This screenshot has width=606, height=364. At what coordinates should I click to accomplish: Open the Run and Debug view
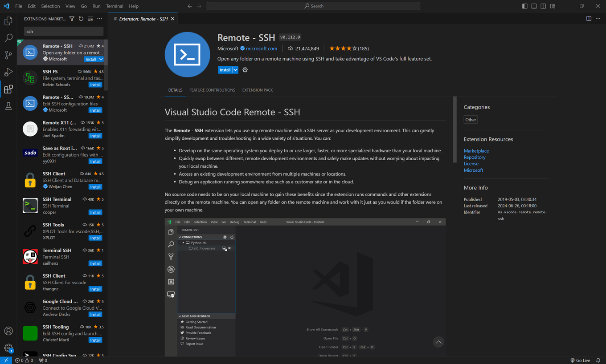pos(8,72)
